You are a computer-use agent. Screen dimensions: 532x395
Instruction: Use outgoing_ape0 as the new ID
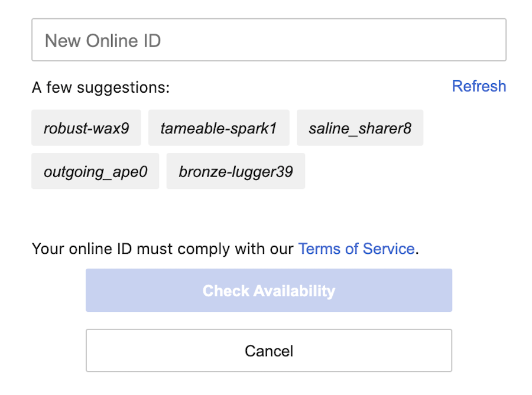(x=95, y=171)
